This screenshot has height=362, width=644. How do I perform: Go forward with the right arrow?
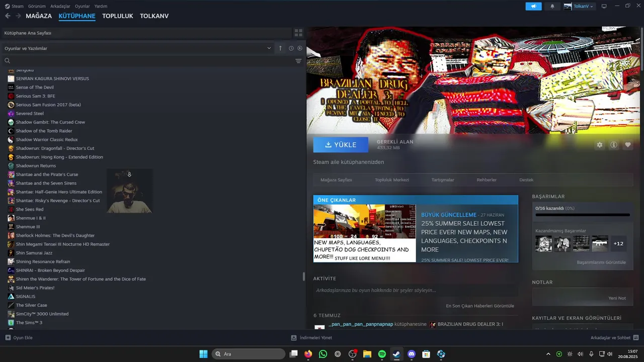[x=18, y=16]
